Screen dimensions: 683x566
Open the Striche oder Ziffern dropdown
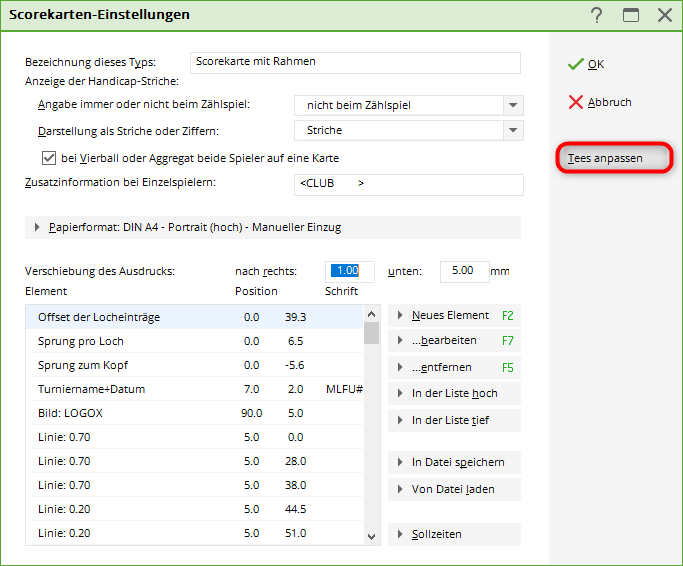513,130
